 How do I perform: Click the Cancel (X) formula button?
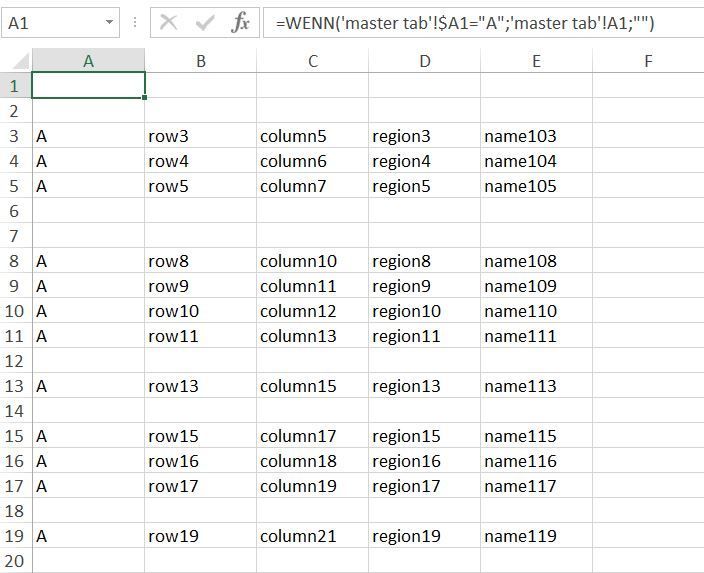168,22
